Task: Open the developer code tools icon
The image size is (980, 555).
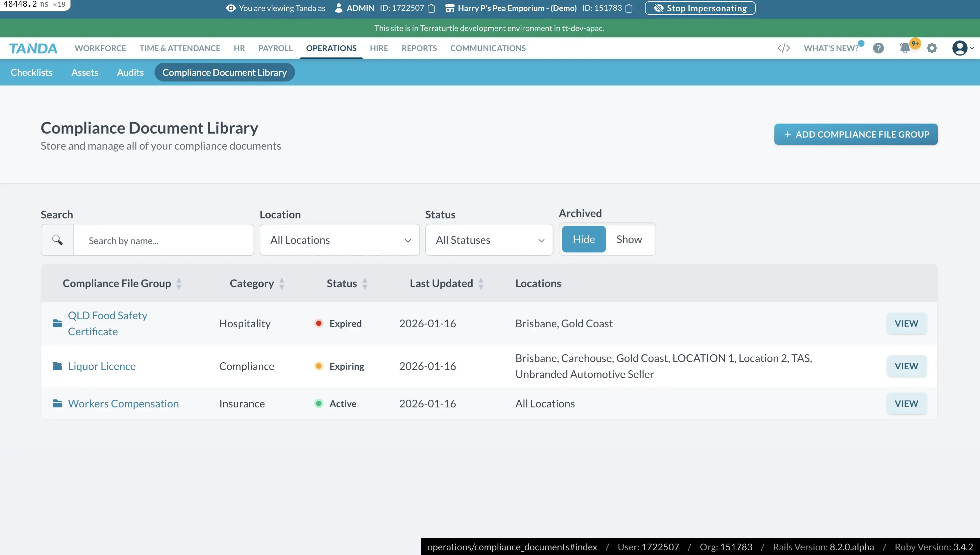Action: pyautogui.click(x=783, y=48)
